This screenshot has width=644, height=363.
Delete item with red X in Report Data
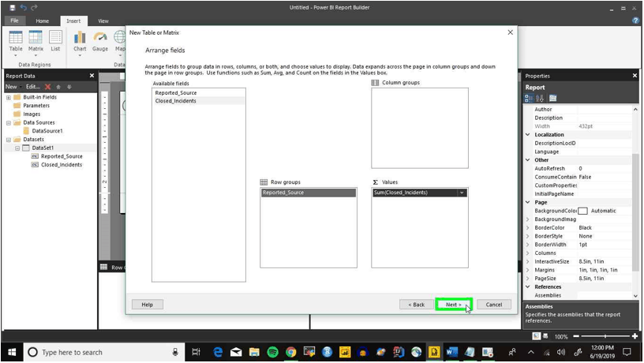(48, 87)
